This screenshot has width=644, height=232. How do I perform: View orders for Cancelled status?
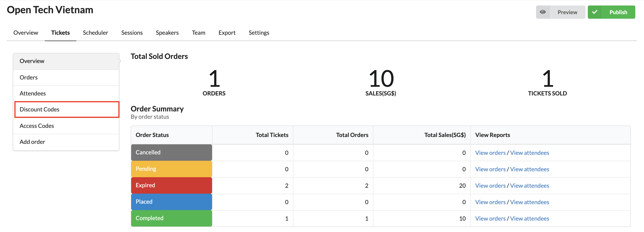pyautogui.click(x=490, y=153)
